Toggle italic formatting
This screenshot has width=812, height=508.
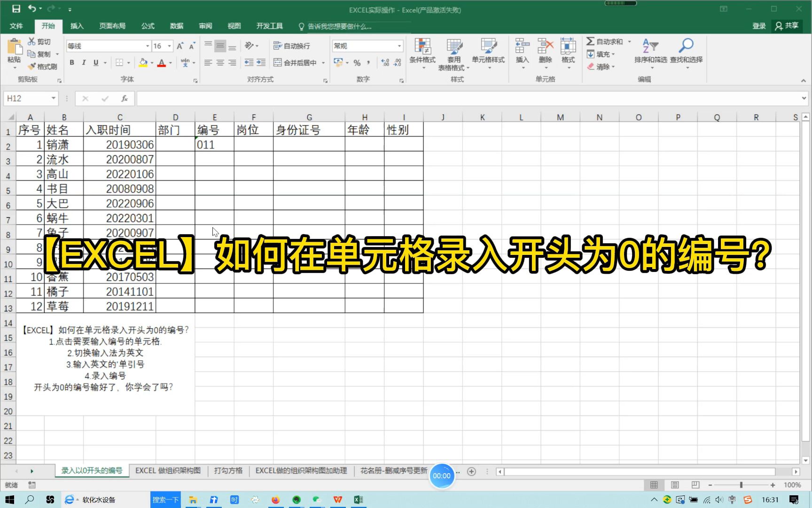pyautogui.click(x=84, y=62)
